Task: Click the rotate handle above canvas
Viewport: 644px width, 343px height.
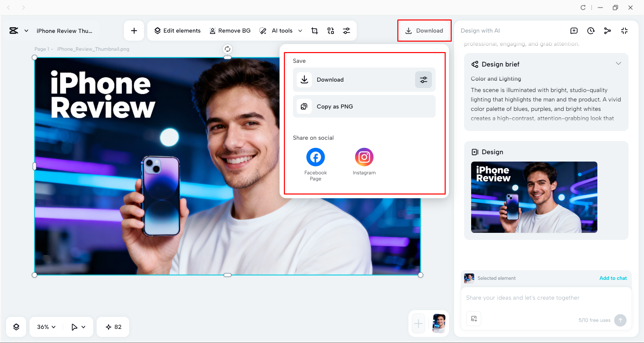Action: [x=228, y=49]
